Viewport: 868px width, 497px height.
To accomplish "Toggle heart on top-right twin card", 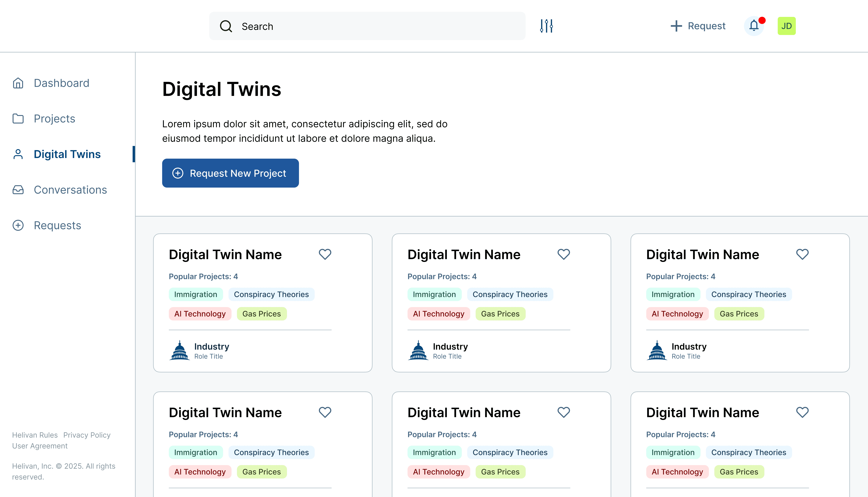I will coord(802,254).
